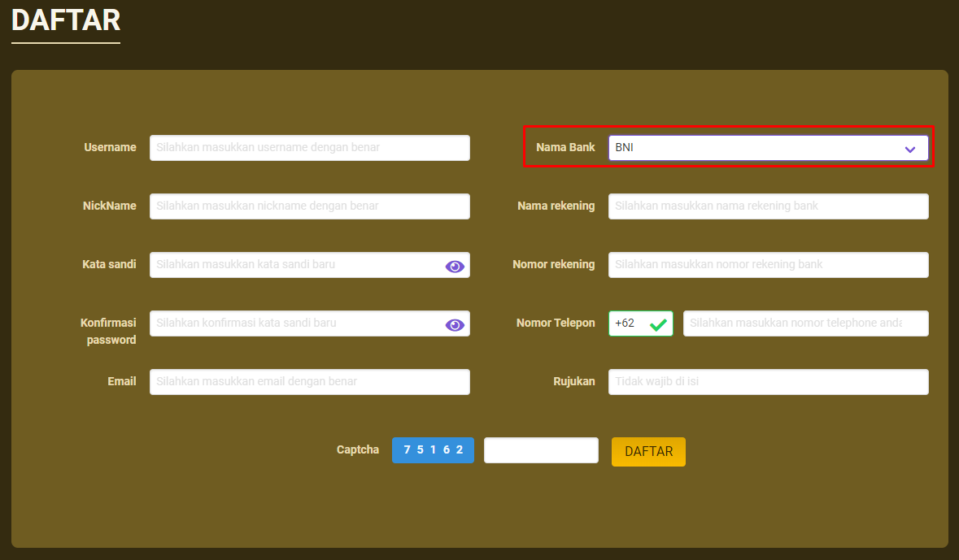Select the Nama rekening input field

coord(768,206)
